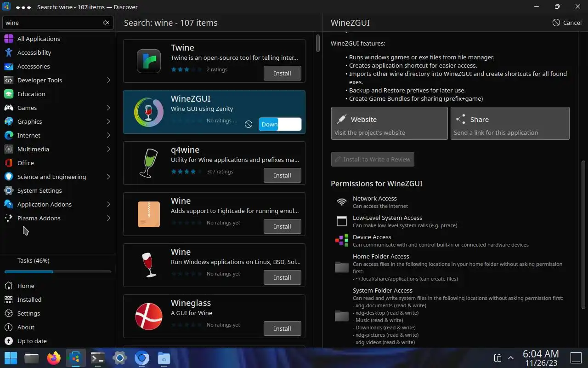The height and width of the screenshot is (368, 588).
Task: Click the Wineglass app red icon
Action: coord(149,316)
